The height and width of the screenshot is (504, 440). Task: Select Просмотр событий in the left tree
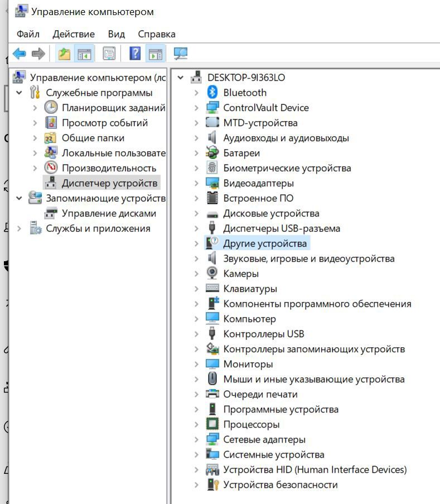[105, 123]
